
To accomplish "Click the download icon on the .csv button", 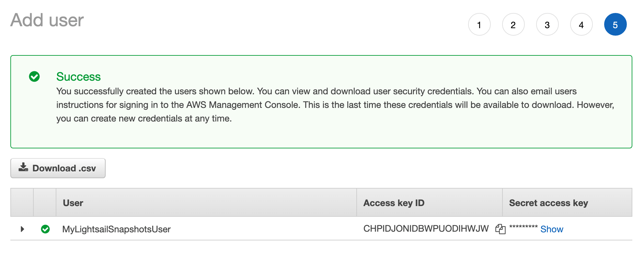I will click(x=23, y=168).
